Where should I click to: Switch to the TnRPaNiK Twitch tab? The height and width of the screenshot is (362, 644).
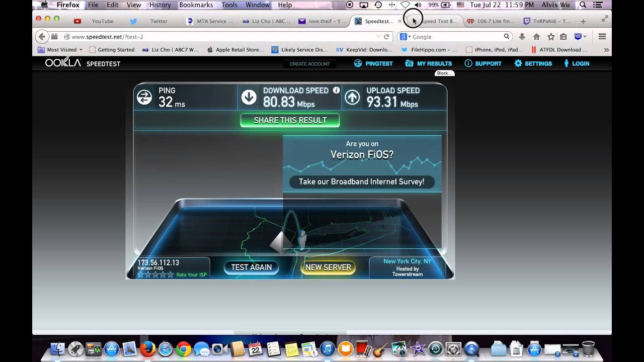coord(547,22)
